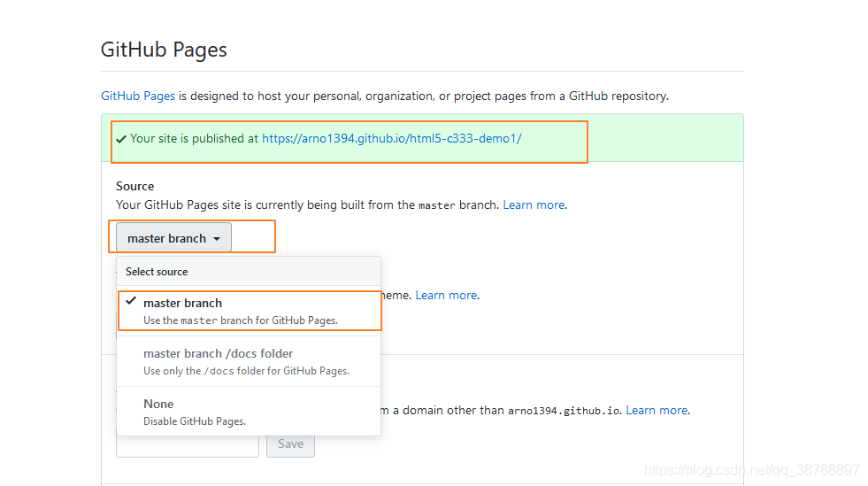Click the GitHub Pages heading

pyautogui.click(x=164, y=50)
